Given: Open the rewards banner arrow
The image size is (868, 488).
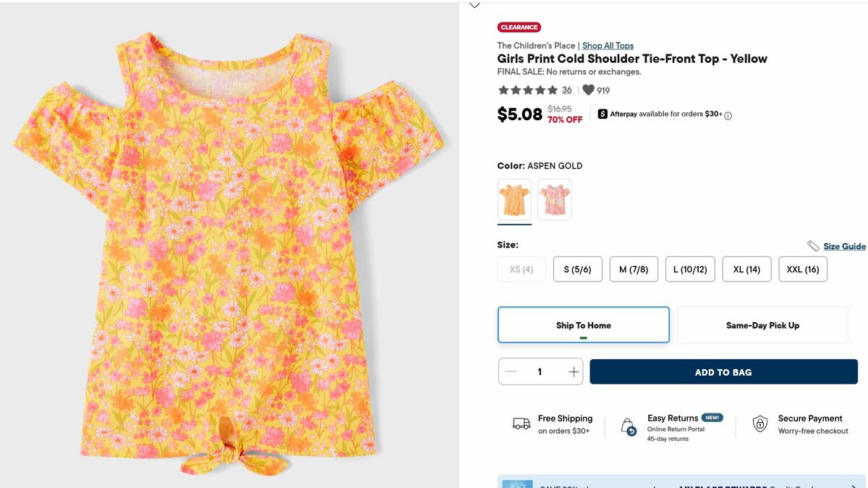Looking at the screenshot, I should (854, 486).
